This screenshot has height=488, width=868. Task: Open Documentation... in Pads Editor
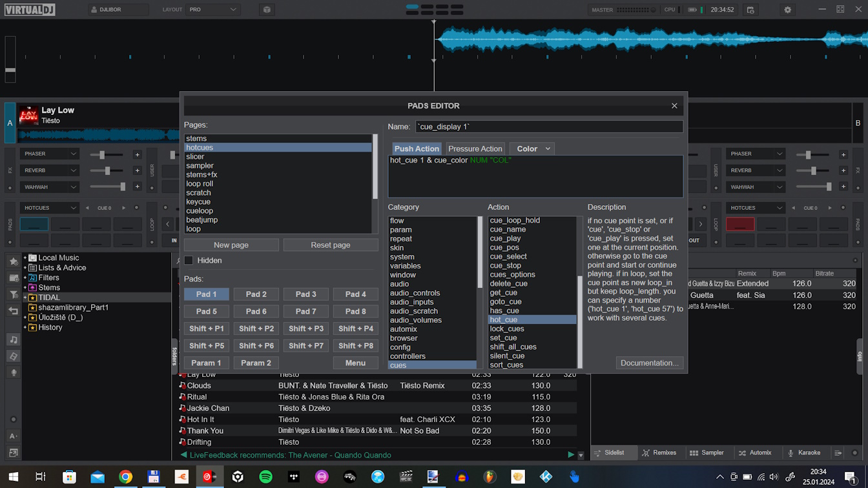point(650,363)
